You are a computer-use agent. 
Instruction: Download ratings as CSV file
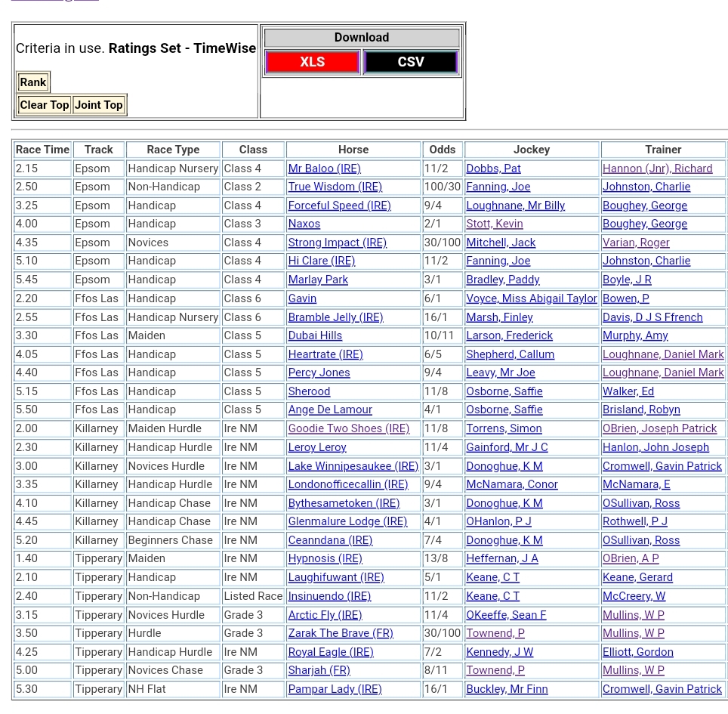(x=410, y=62)
